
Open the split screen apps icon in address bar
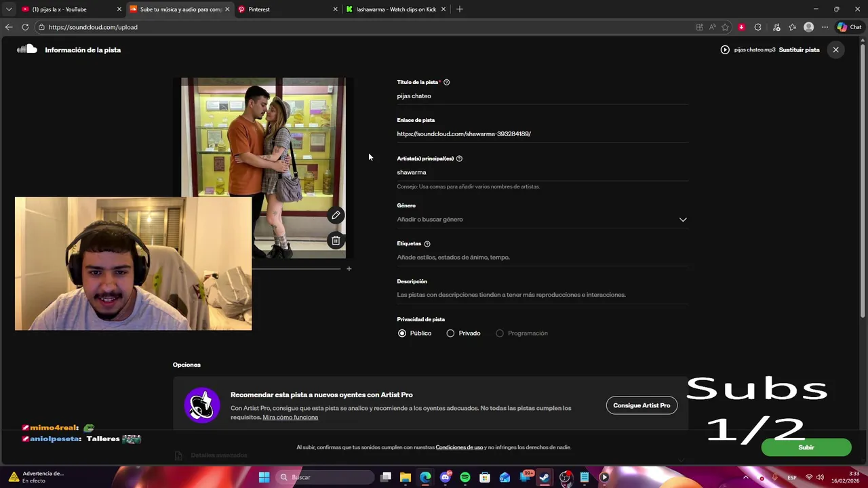(x=700, y=27)
